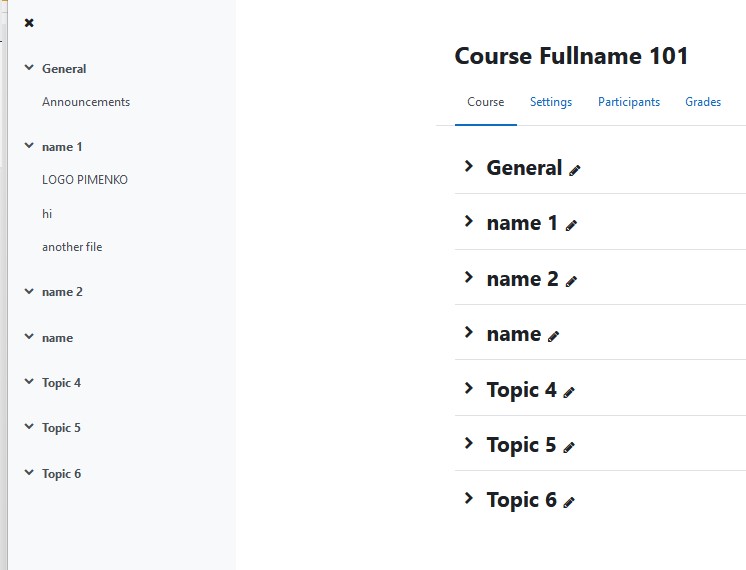746x570 pixels.
Task: Collapse name 1 in the course index
Action: pyautogui.click(x=29, y=146)
